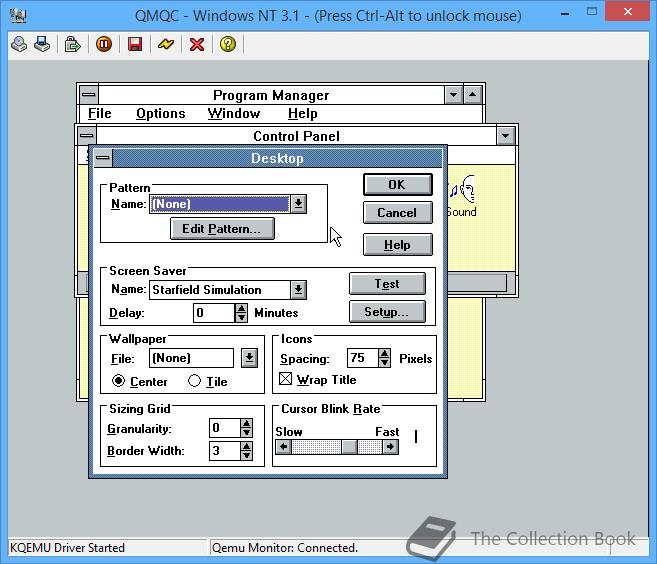Click the Starfield Simulation screen saver field
Image resolution: width=657 pixels, height=564 pixels.
pos(219,290)
